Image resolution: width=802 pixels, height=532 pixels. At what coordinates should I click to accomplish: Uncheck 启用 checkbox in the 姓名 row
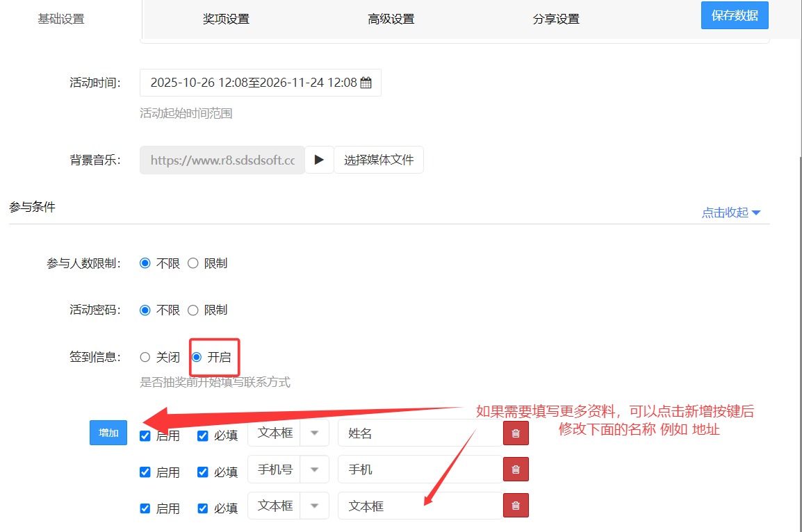(145, 436)
